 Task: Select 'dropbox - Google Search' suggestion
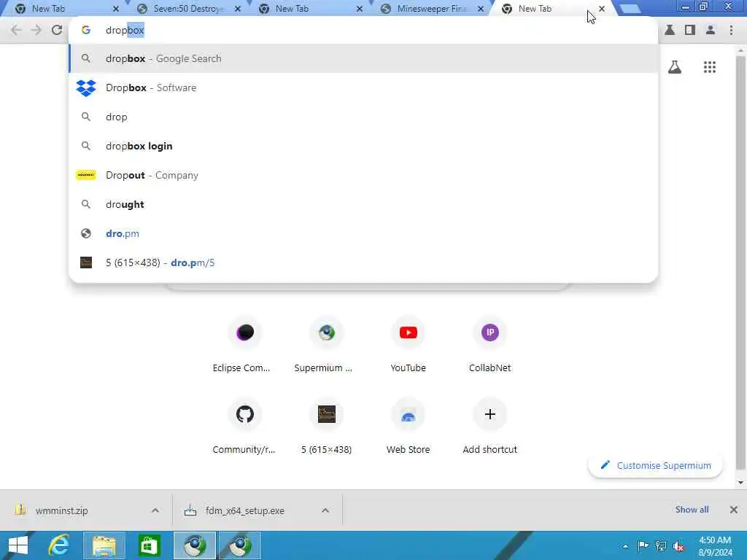[363, 58]
